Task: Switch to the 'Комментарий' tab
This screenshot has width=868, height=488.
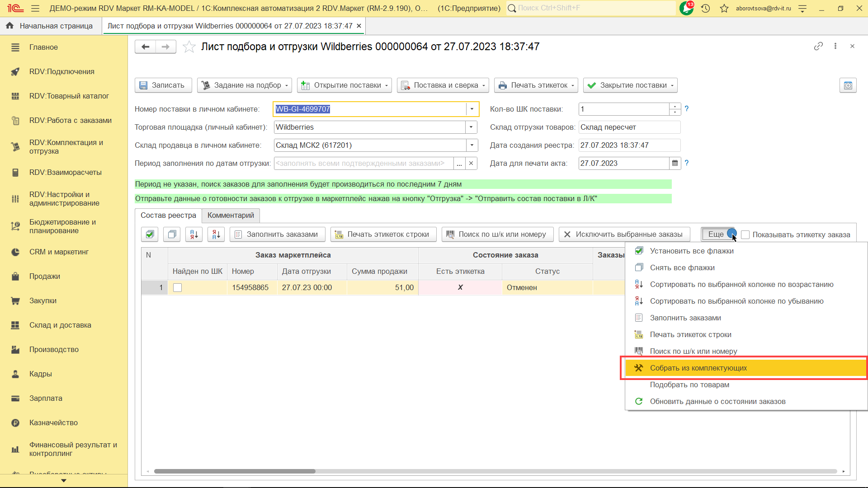Action: point(231,215)
